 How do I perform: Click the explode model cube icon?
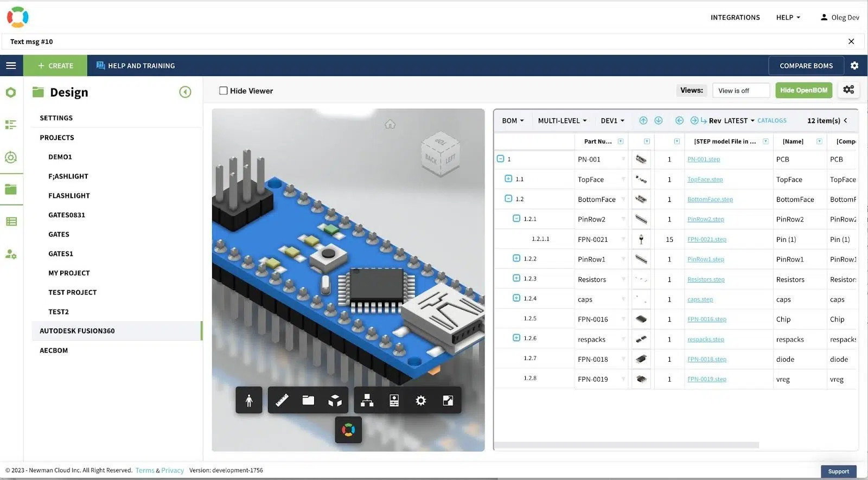tap(335, 401)
